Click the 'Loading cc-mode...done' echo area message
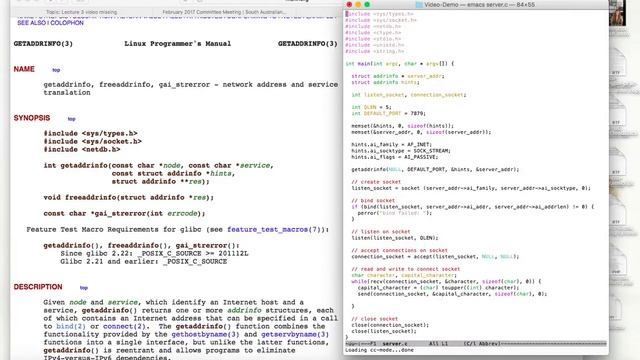640x360 pixels. [x=379, y=350]
